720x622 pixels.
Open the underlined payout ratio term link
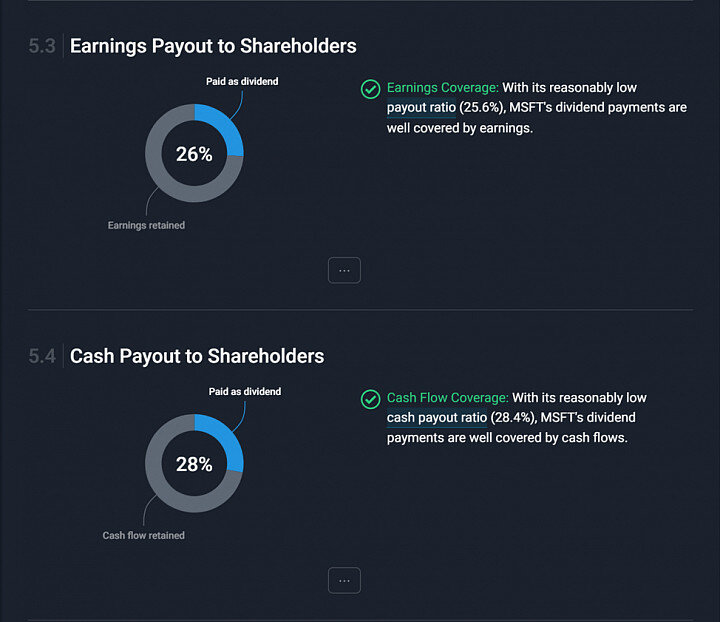421,107
